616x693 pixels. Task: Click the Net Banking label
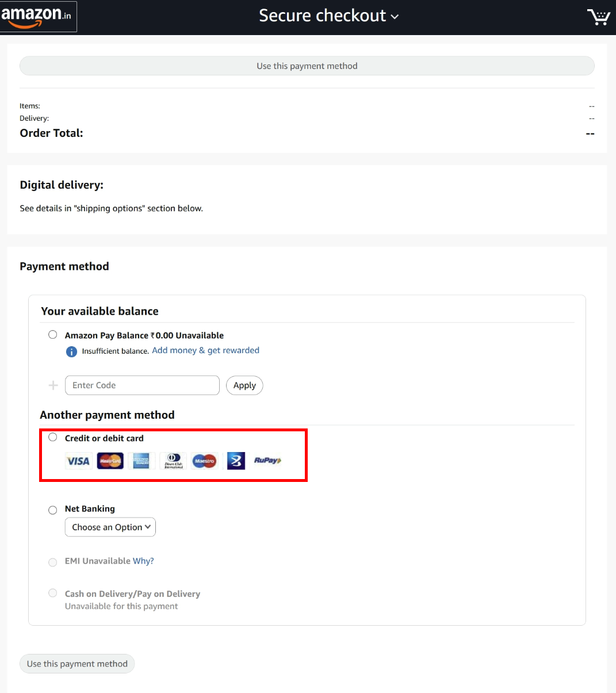90,509
